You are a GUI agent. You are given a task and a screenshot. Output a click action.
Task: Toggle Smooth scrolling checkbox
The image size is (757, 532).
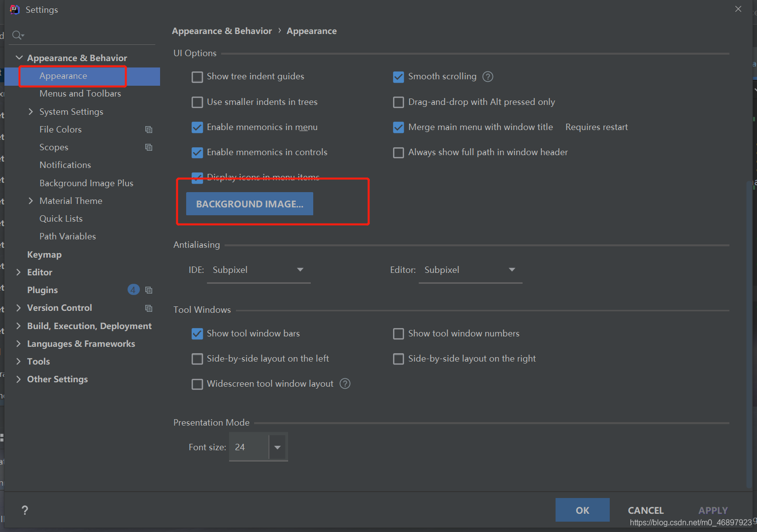click(x=398, y=77)
